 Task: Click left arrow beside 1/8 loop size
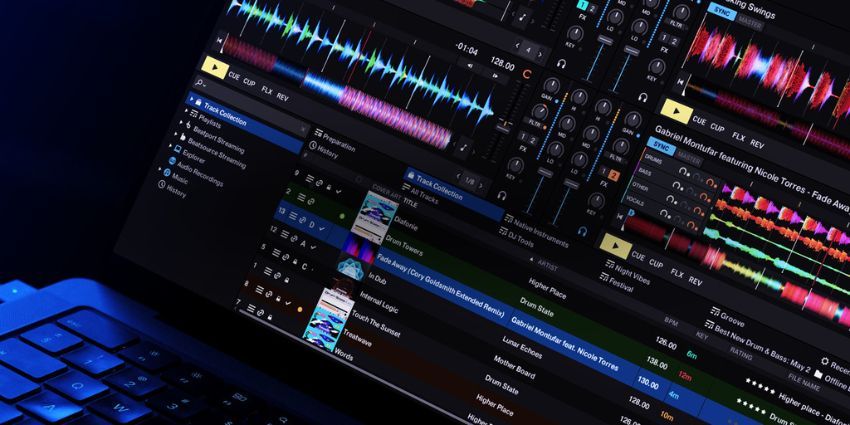459,175
